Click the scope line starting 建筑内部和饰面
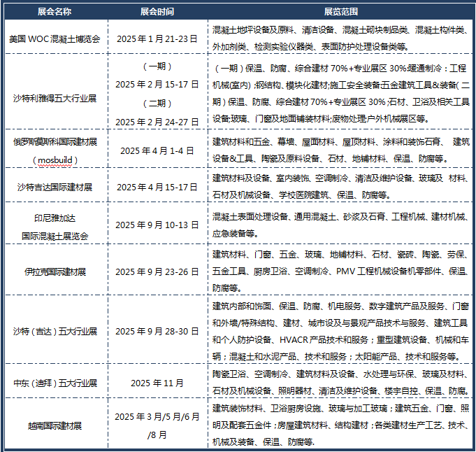The image size is (476, 452). pos(341,306)
